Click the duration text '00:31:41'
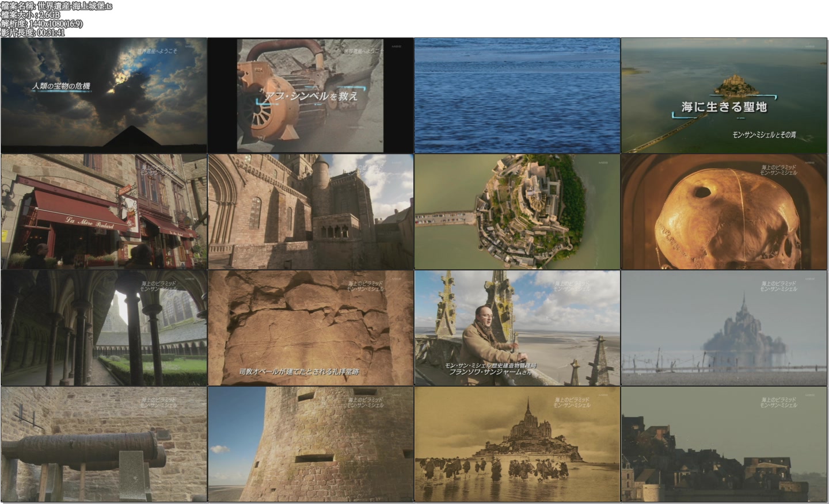The height and width of the screenshot is (504, 829). [x=51, y=33]
